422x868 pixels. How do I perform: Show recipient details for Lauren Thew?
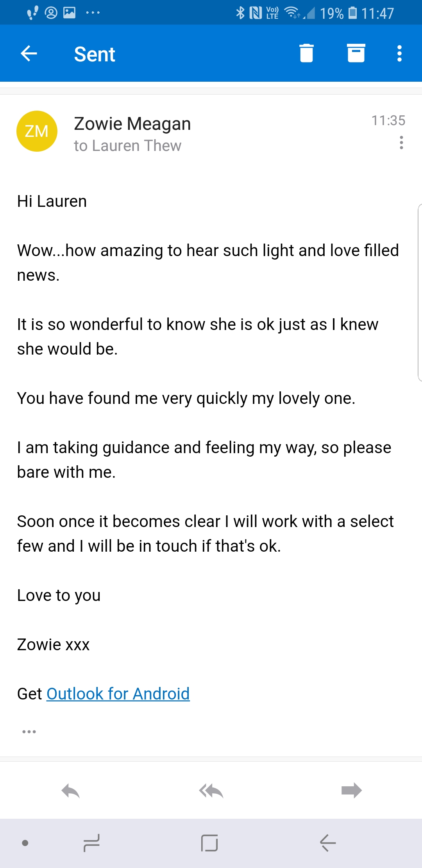(x=128, y=146)
